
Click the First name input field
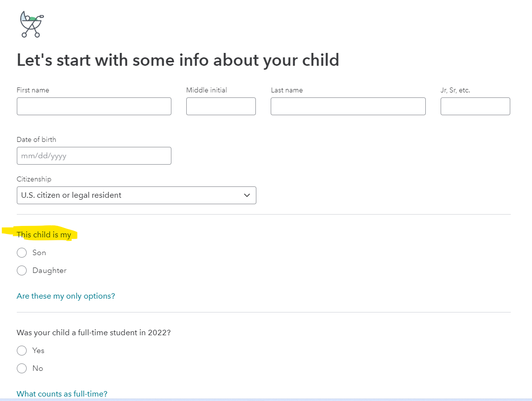94,106
